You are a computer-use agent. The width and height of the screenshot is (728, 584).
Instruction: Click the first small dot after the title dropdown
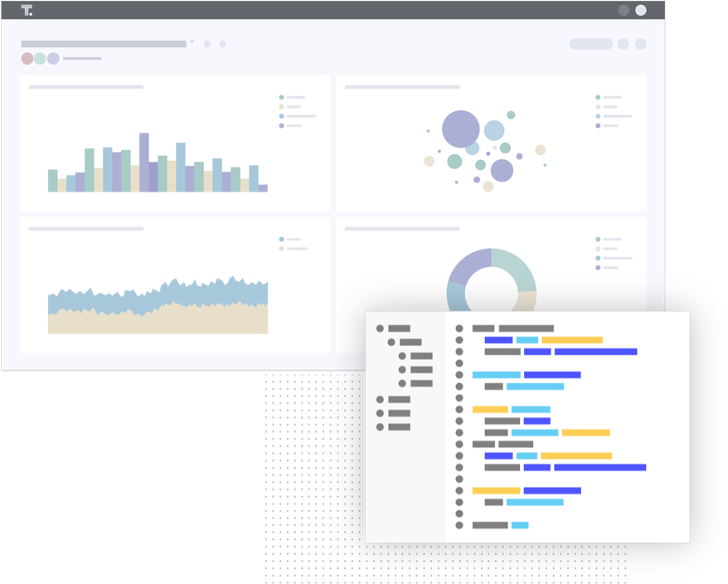tap(207, 44)
